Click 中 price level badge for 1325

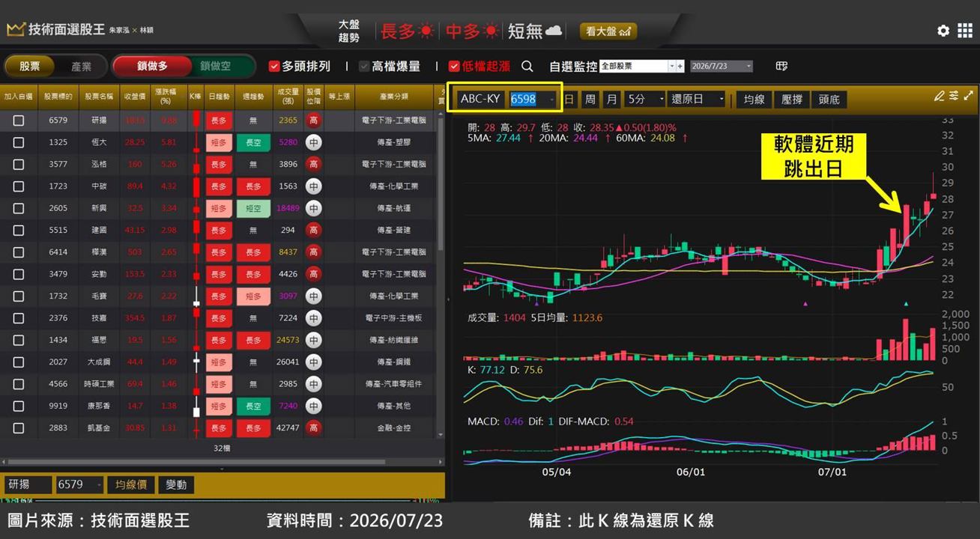(313, 141)
